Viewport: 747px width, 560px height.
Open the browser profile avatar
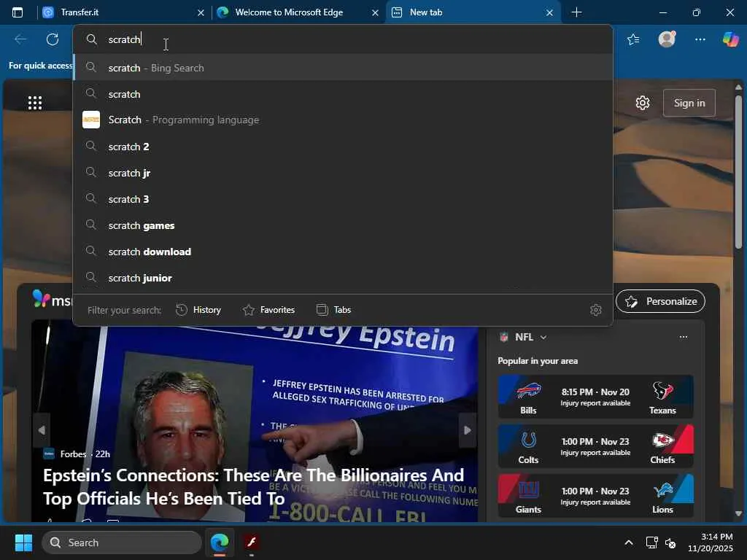pyautogui.click(x=667, y=39)
